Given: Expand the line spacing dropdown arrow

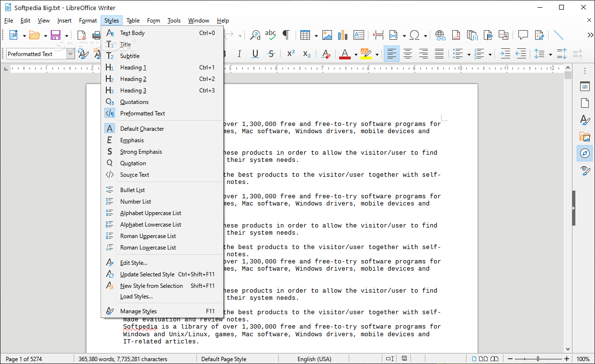Looking at the screenshot, I should [550, 54].
